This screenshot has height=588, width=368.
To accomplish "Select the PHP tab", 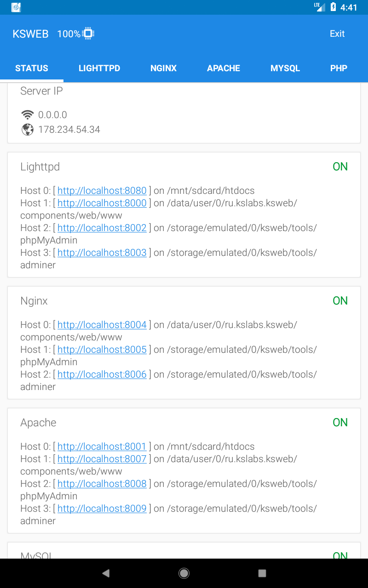I will (x=339, y=68).
